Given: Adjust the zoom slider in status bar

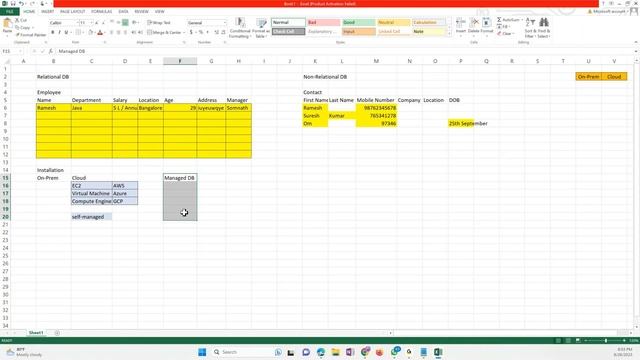Looking at the screenshot, I should pos(606,340).
